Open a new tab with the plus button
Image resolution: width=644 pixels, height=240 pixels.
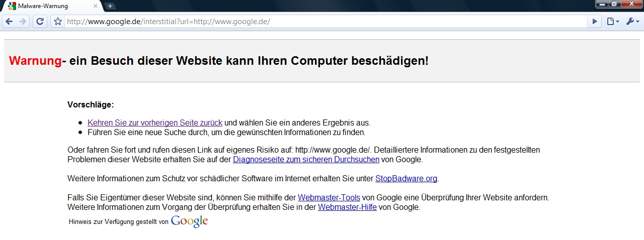pyautogui.click(x=110, y=6)
